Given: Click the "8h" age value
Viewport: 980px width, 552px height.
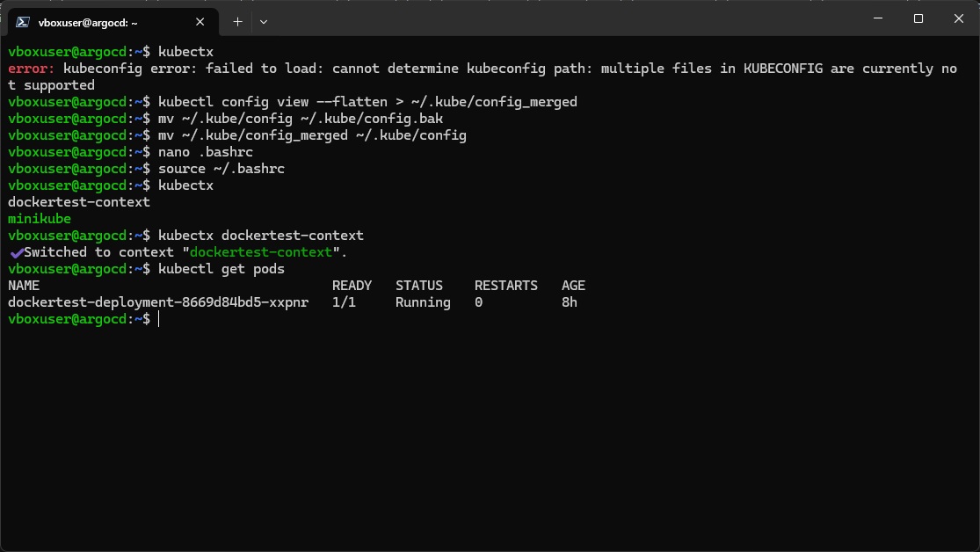Looking at the screenshot, I should (x=570, y=302).
